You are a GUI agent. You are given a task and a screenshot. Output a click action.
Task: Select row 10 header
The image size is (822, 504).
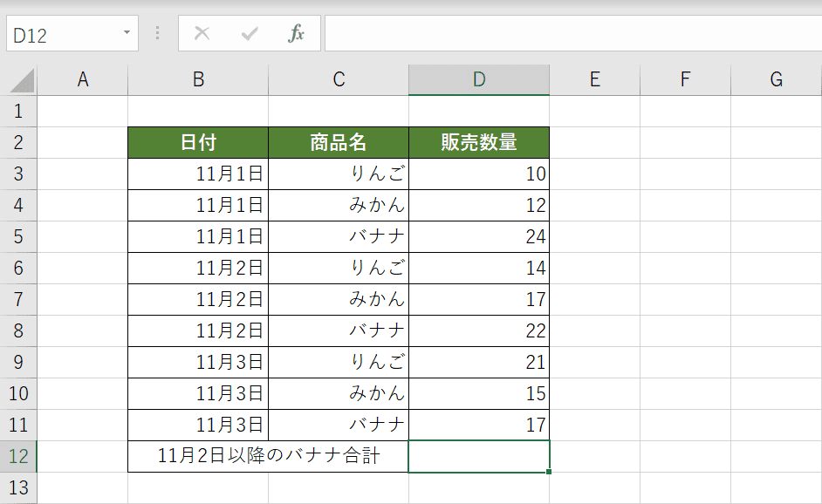pos(18,394)
